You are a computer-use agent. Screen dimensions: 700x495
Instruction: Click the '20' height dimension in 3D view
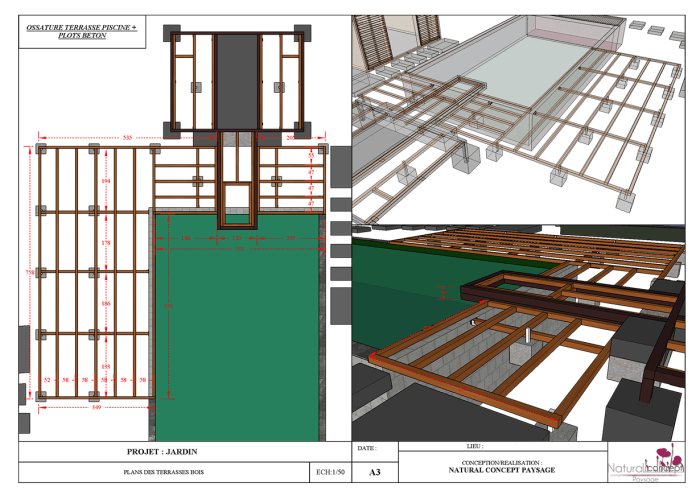point(443,293)
